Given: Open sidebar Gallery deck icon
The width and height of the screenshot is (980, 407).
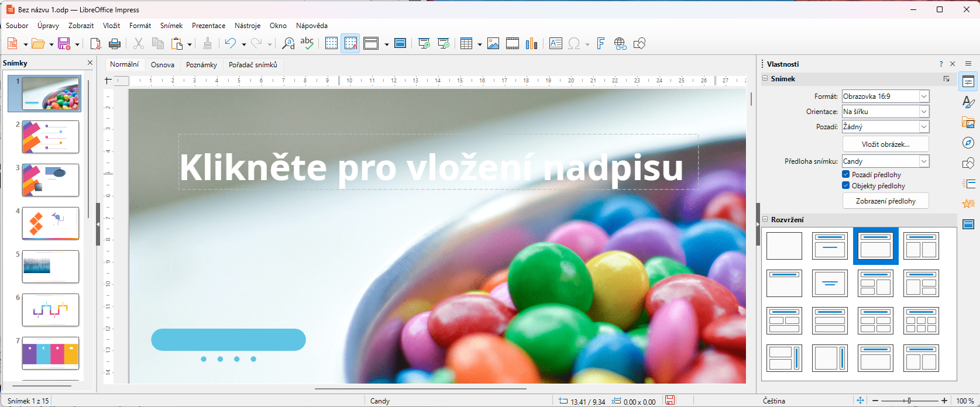Looking at the screenshot, I should coord(968,123).
